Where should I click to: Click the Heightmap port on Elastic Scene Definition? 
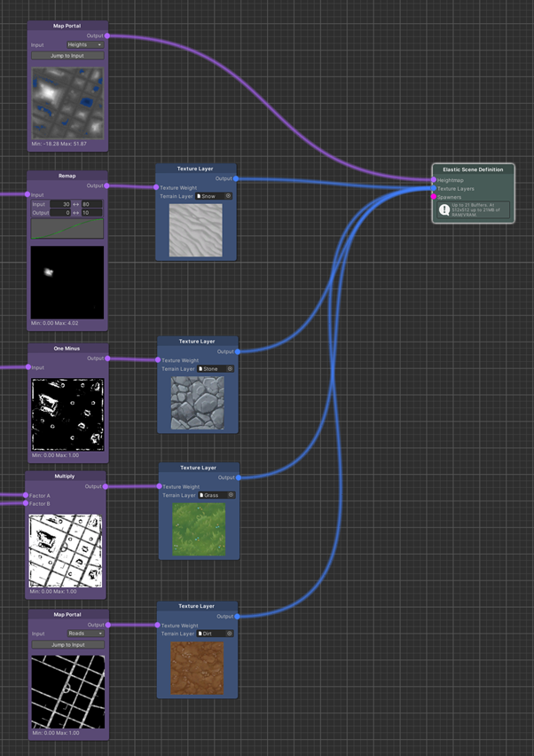click(434, 180)
